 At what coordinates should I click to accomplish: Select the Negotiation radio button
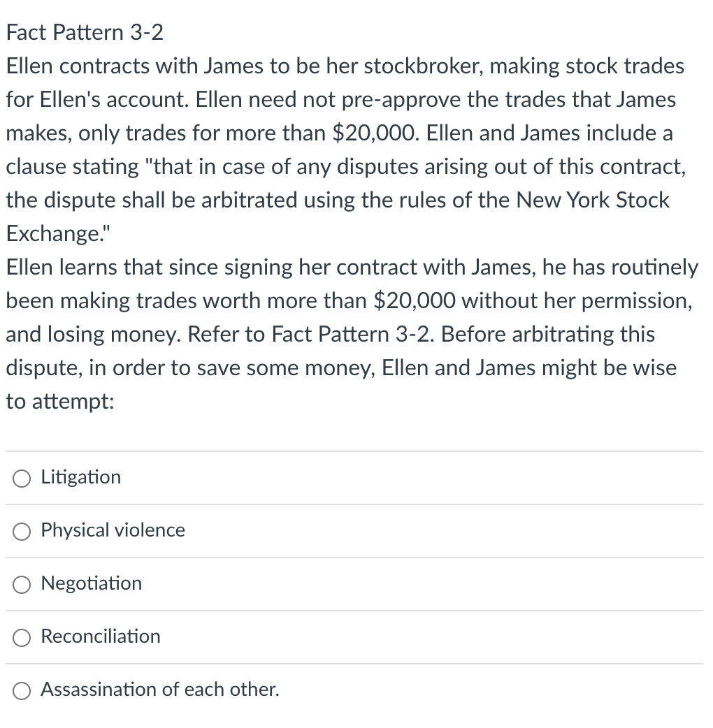pyautogui.click(x=21, y=585)
